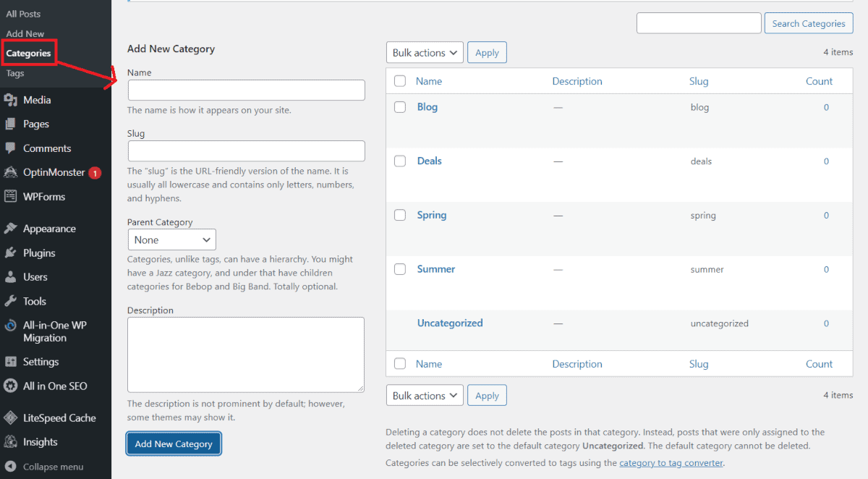Open the Blog category link
The height and width of the screenshot is (479, 868).
pyautogui.click(x=427, y=107)
